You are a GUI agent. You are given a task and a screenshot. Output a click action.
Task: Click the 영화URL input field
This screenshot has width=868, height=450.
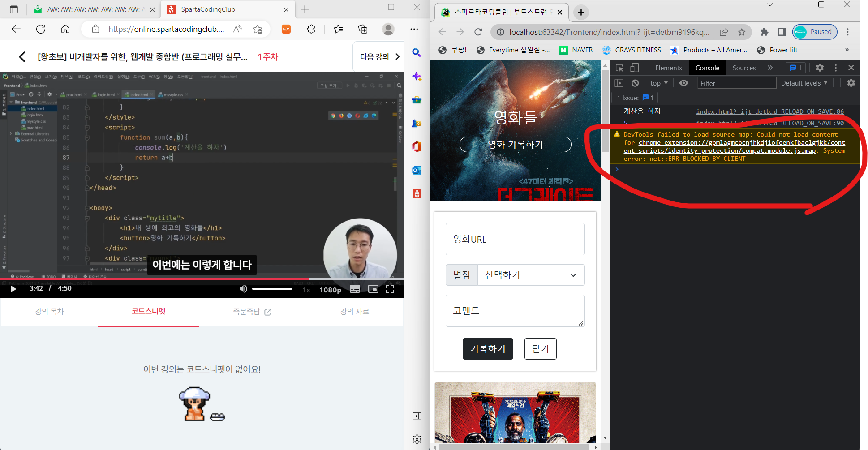(x=515, y=239)
